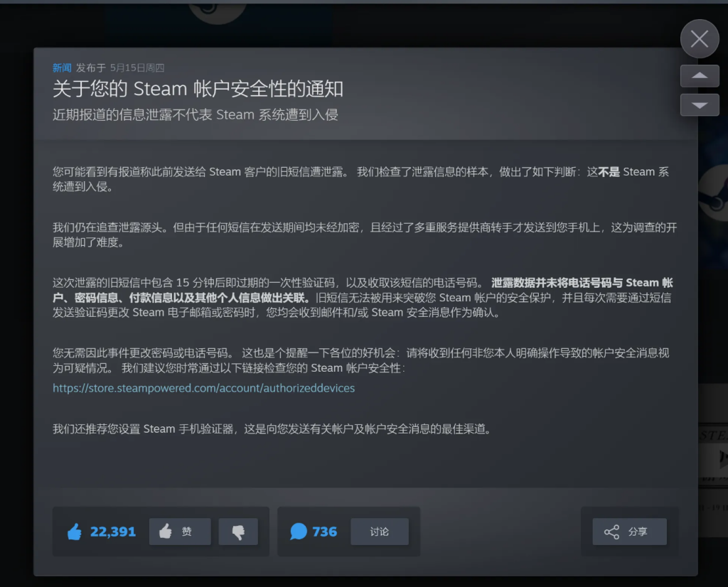728x587 pixels.
Task: Click the subtitle about 信息泄露
Action: click(x=196, y=114)
